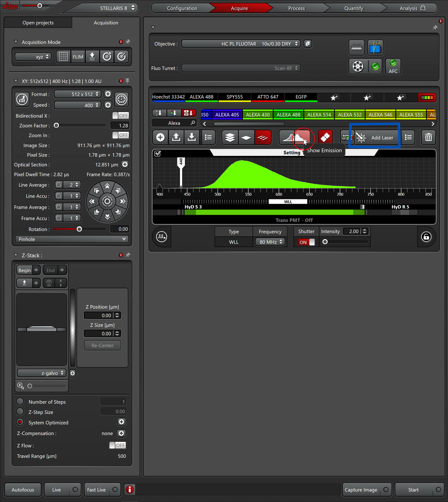This screenshot has height=502, width=448.
Task: Open the tile scan grid icon
Action: [x=63, y=57]
